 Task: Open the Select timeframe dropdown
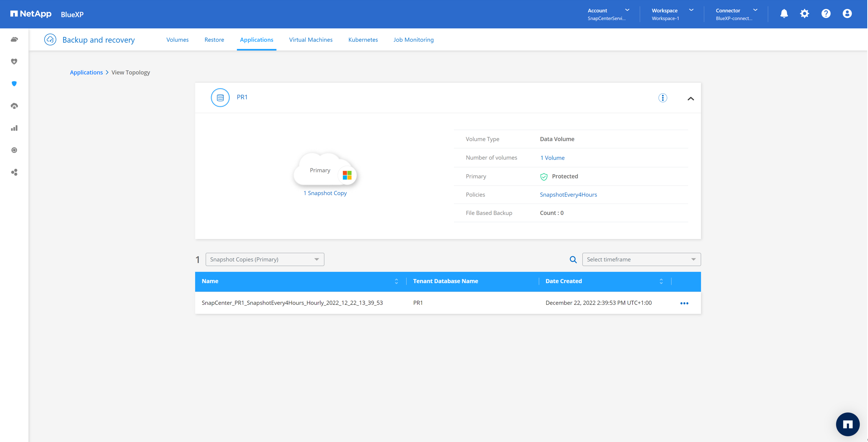click(x=641, y=260)
